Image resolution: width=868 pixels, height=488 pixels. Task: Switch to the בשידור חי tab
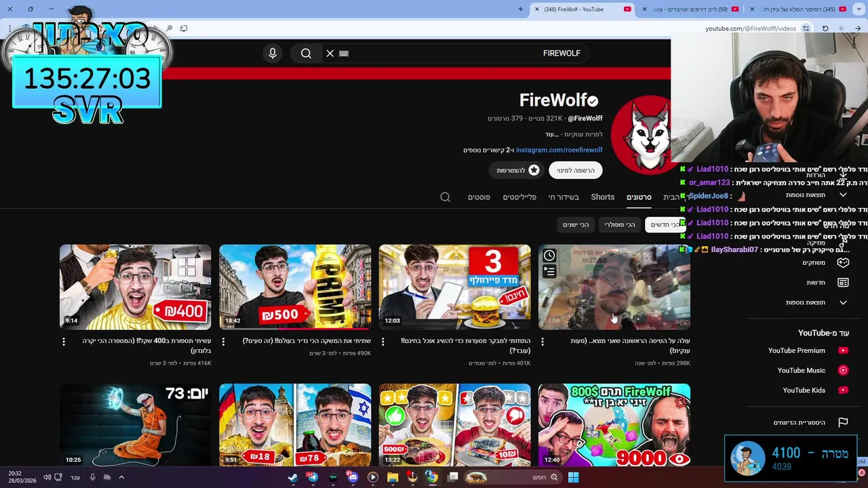[x=564, y=197]
